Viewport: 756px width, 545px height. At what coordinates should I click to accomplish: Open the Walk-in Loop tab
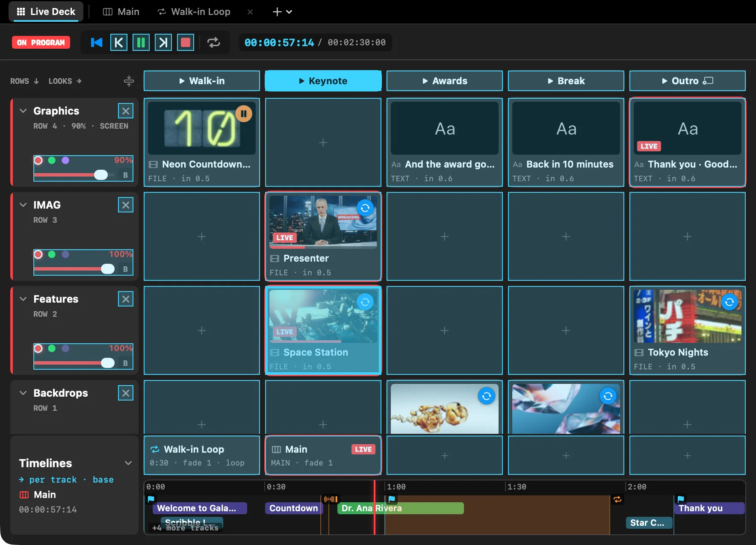point(194,12)
